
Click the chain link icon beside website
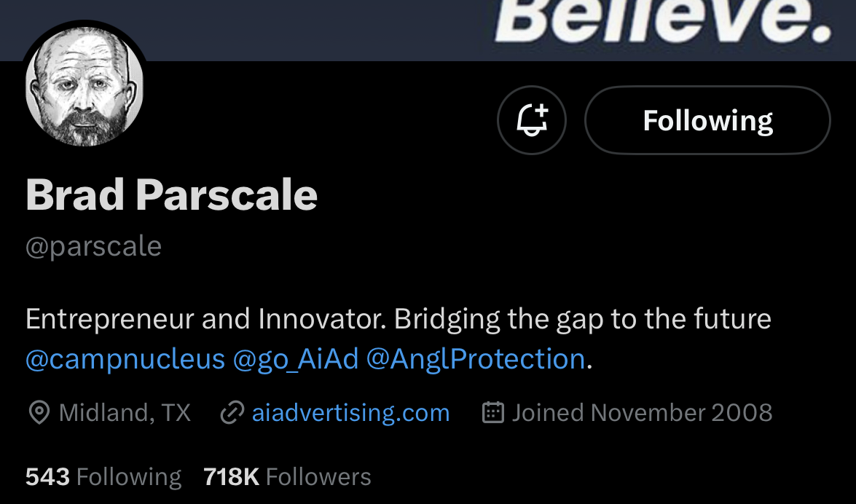232,413
